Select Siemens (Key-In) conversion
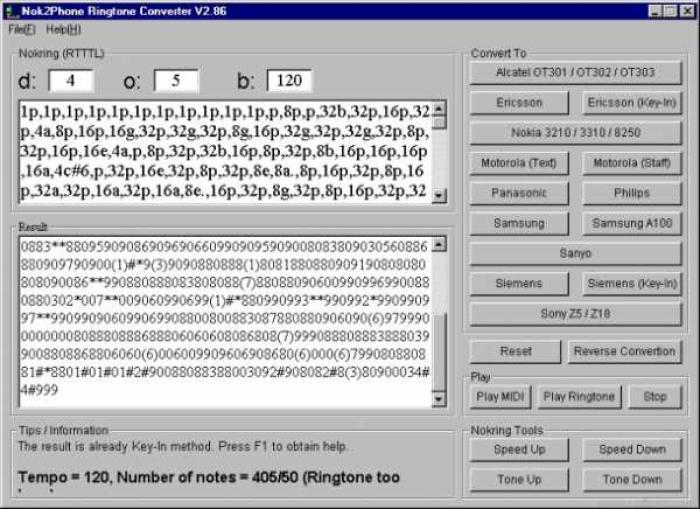This screenshot has width=700, height=509. pos(632,284)
